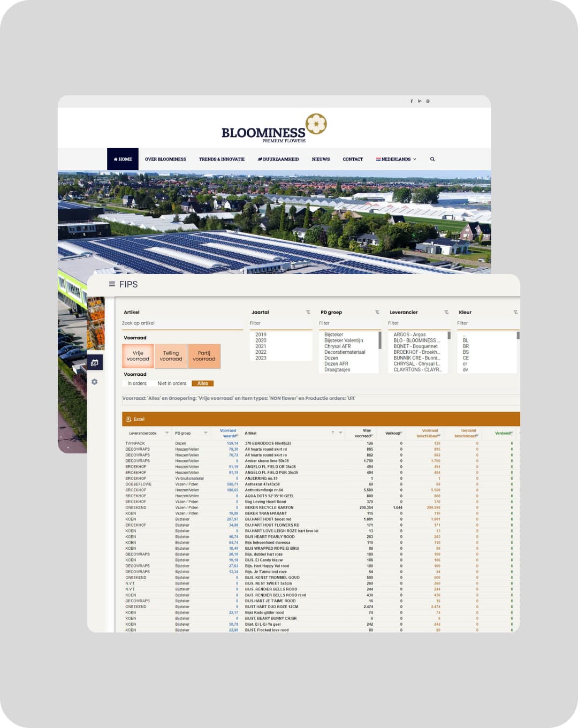Viewport: 578px width, 728px height.
Task: Clear the Jaartal filter icon
Action: coord(308,312)
